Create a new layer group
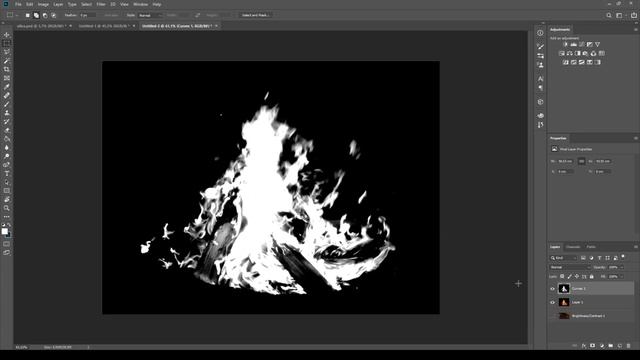 [x=611, y=346]
